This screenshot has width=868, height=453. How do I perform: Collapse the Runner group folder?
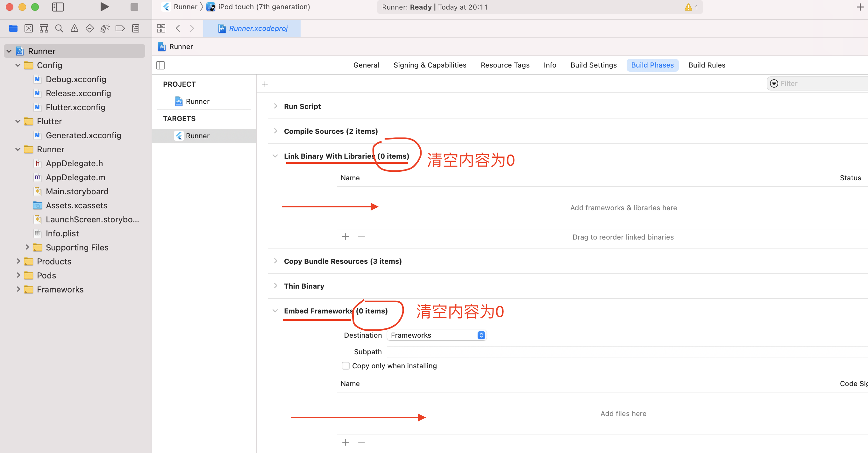tap(18, 149)
